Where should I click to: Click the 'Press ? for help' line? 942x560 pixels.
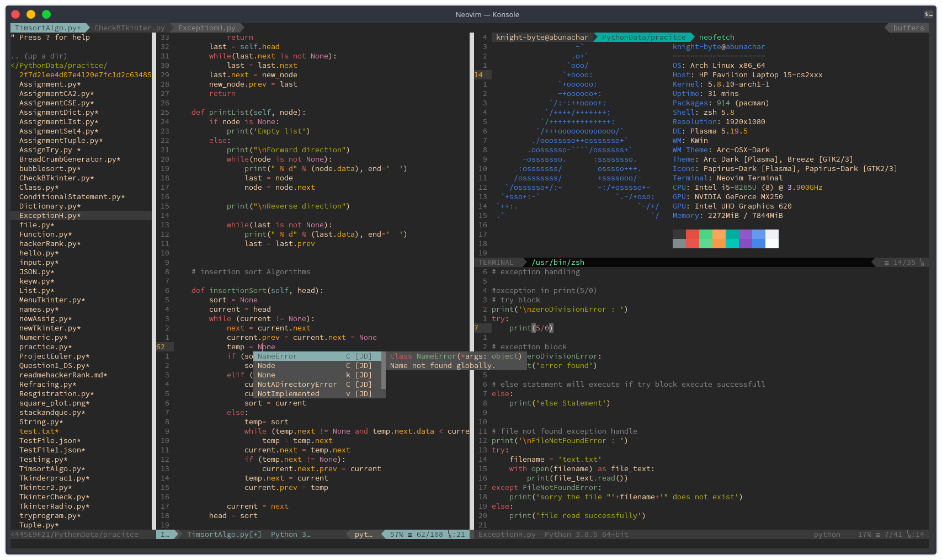[50, 37]
